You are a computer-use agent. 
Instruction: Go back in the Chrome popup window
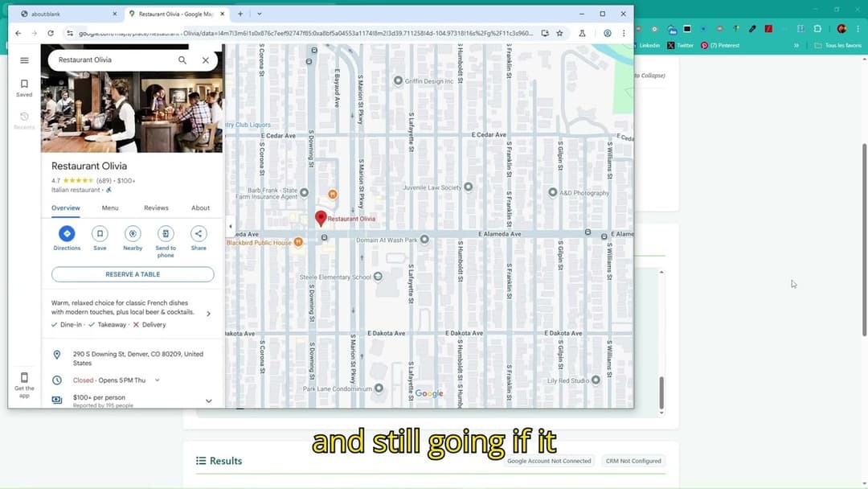click(18, 33)
